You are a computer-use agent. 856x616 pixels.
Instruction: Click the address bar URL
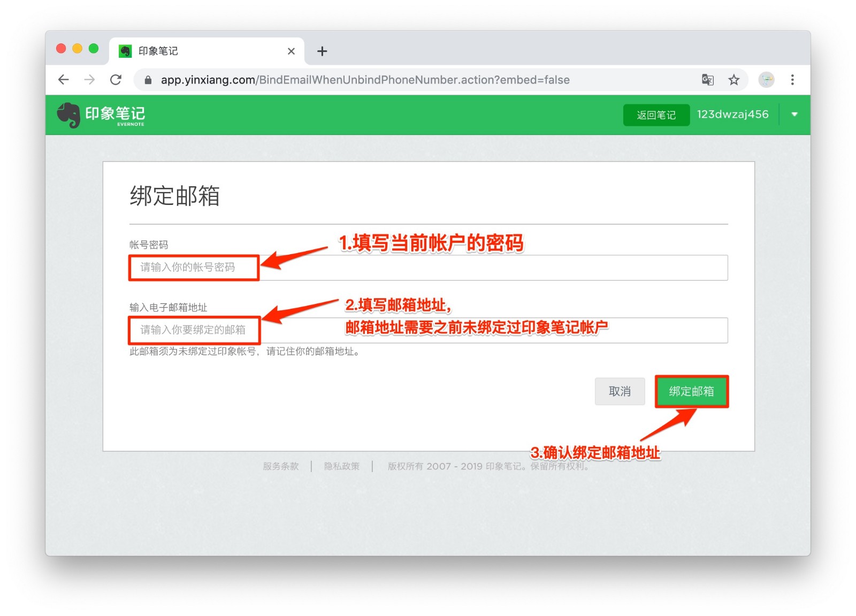pos(365,80)
